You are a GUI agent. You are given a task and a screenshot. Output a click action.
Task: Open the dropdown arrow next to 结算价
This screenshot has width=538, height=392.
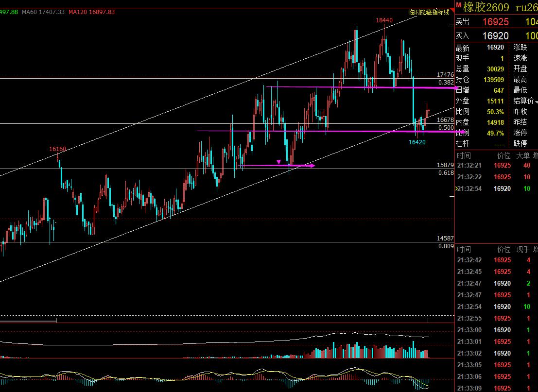click(536, 102)
